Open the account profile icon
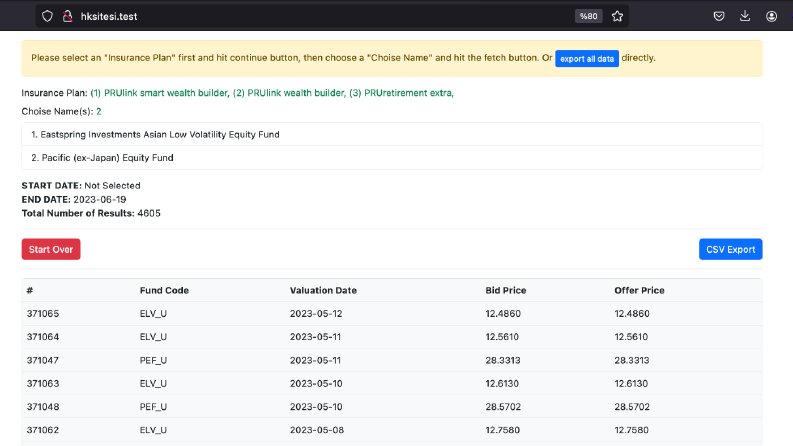793x446 pixels. pos(771,16)
